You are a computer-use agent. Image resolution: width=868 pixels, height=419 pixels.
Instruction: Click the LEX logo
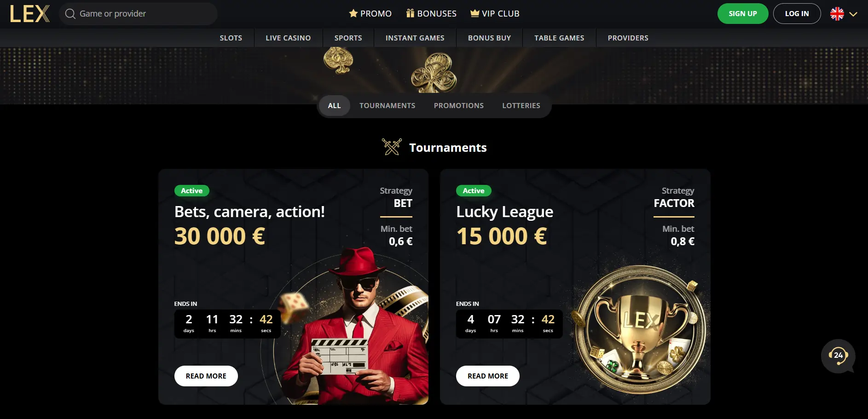(x=30, y=14)
